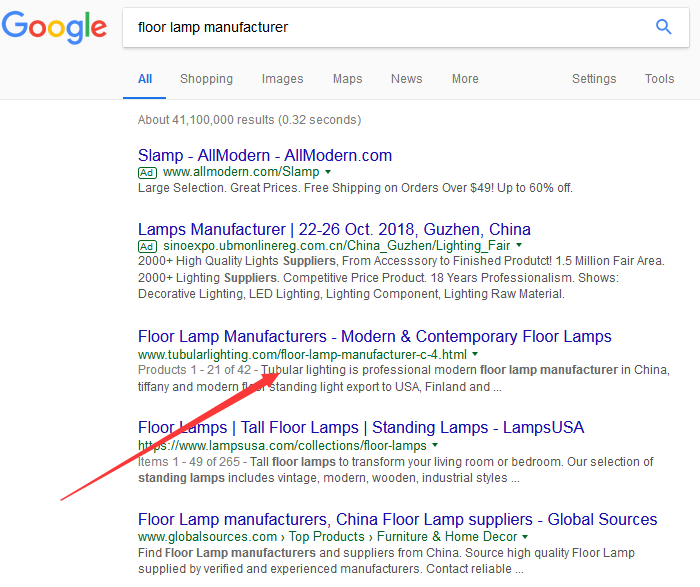Click the About 41,100,000 results text
Screen dimensions: 700x587
click(250, 120)
